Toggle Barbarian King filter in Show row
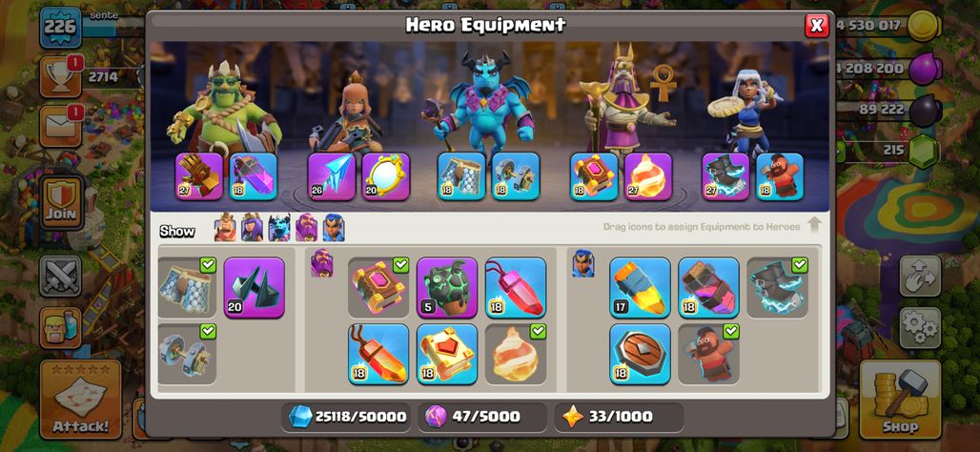The height and width of the screenshot is (452, 980). tap(225, 228)
